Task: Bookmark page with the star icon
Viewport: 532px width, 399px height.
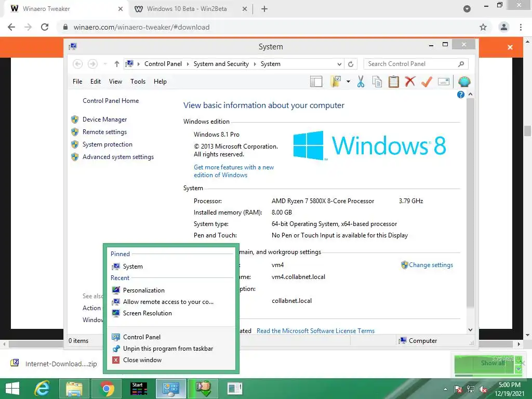Action: [x=483, y=27]
